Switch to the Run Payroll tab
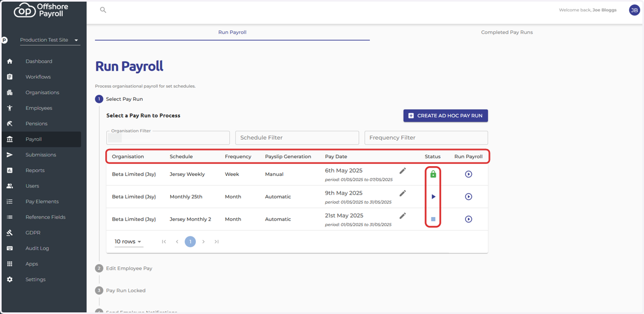Screen dimensions: 644x314 [232, 32]
